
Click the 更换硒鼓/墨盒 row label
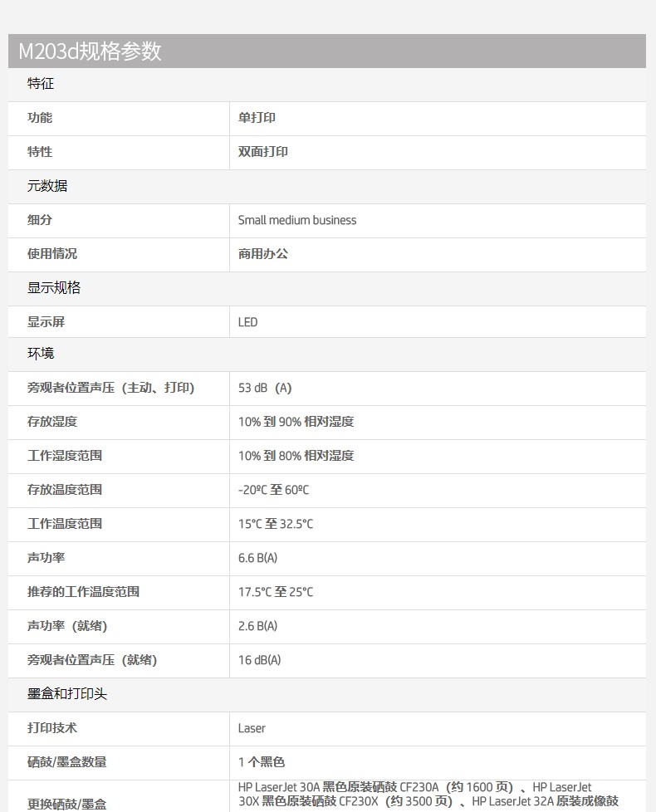tap(67, 805)
